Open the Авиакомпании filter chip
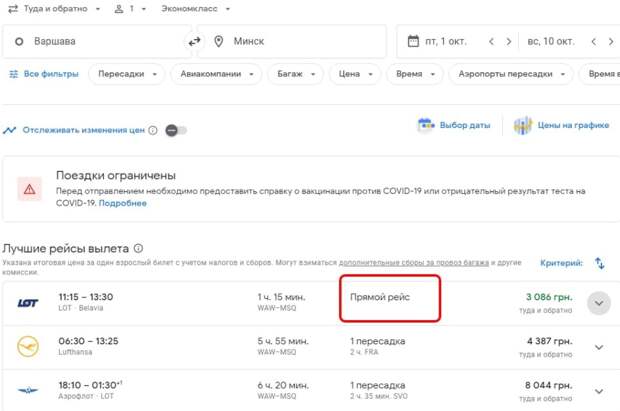 coord(215,75)
